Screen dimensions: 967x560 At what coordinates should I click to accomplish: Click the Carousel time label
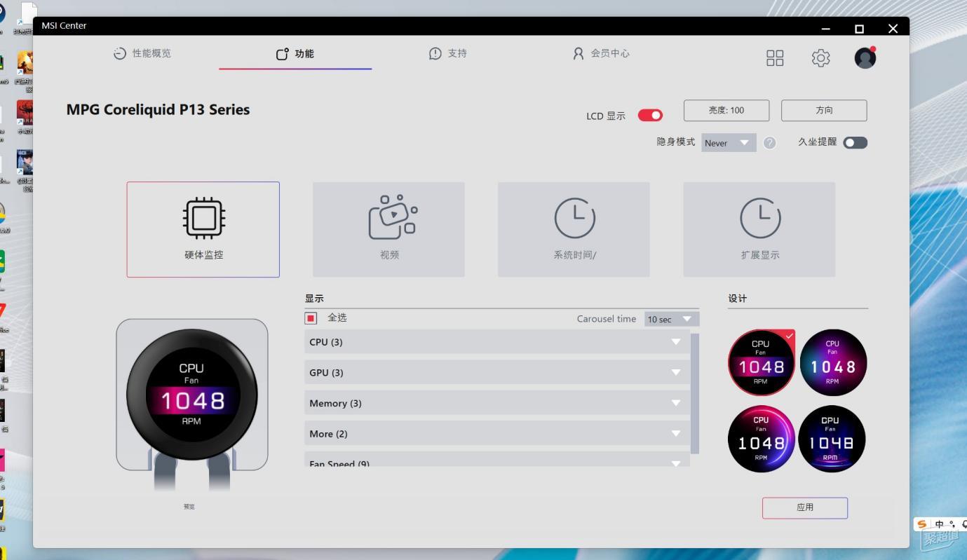tap(607, 319)
